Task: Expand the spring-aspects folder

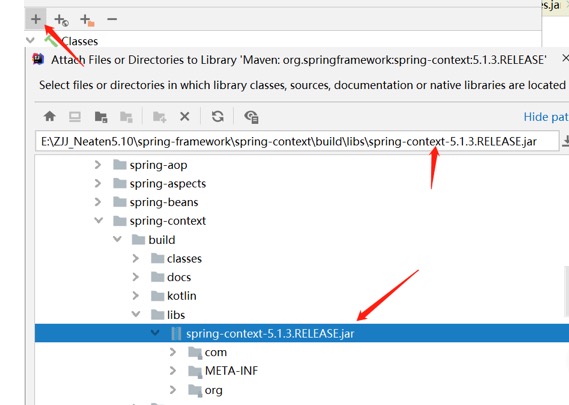Action: 98,183
